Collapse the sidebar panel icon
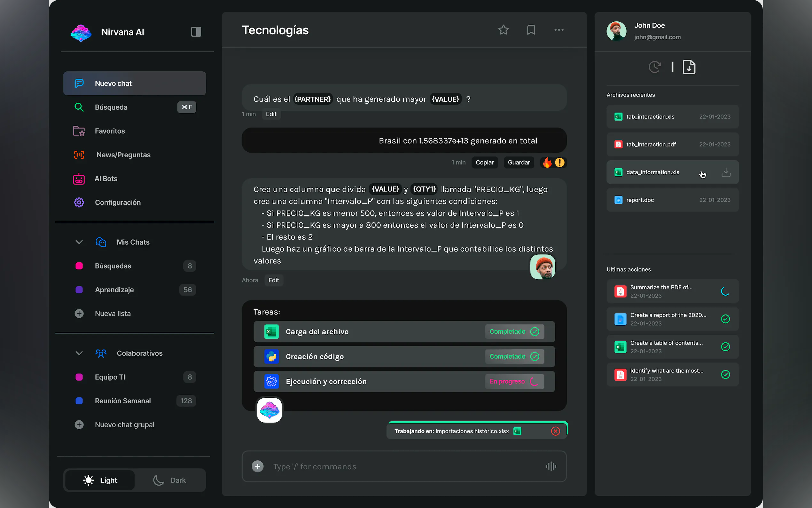The width and height of the screenshot is (812, 508). coord(196,32)
